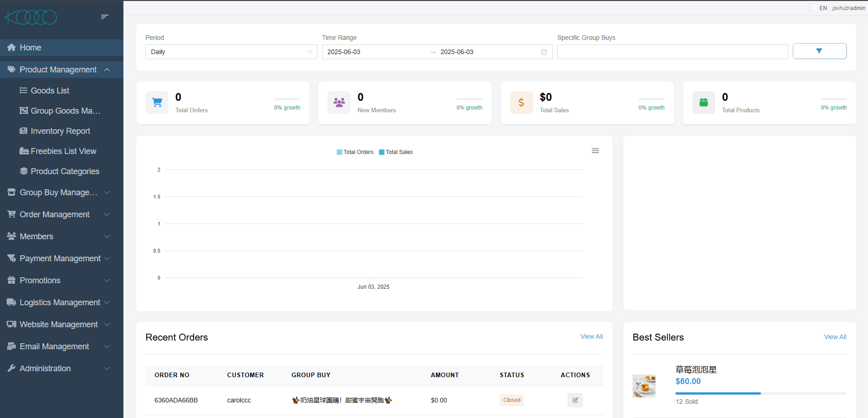
Task: Click the Total Orders cart icon
Action: click(157, 103)
